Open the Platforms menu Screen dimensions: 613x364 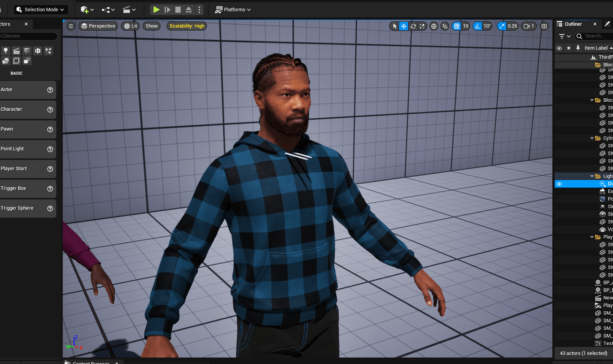click(x=233, y=9)
